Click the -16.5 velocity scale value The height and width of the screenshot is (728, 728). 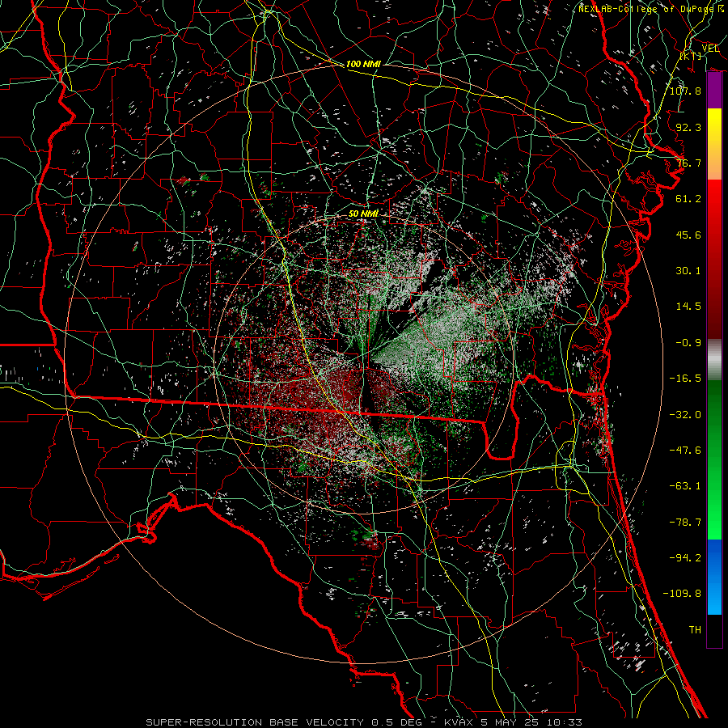(x=685, y=378)
